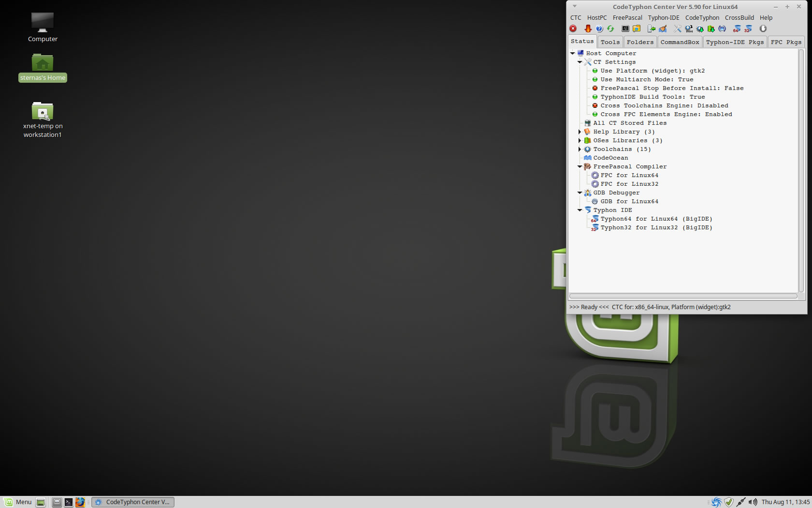Select sternas's Home folder on desktop
Viewport: 812px width, 508px height.
coord(43,68)
